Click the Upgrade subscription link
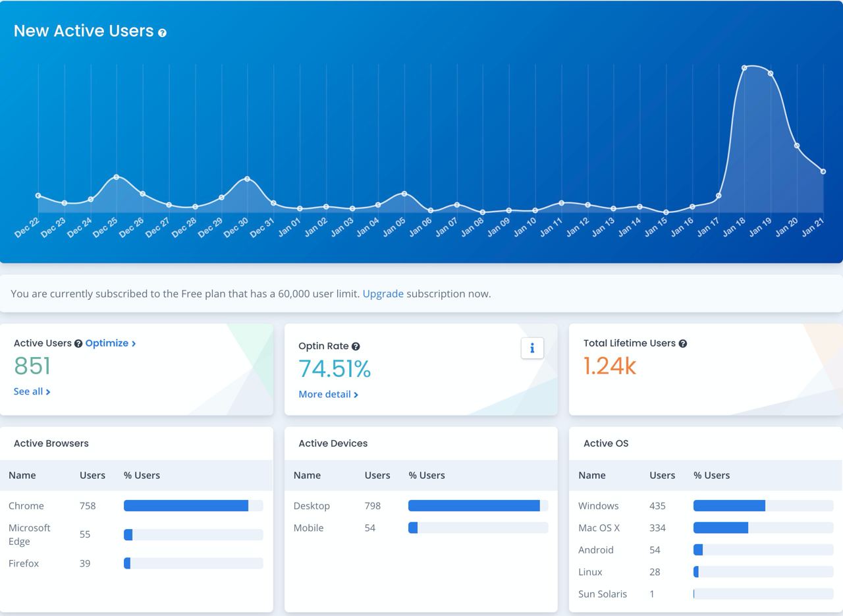This screenshot has height=616, width=843. click(x=383, y=294)
